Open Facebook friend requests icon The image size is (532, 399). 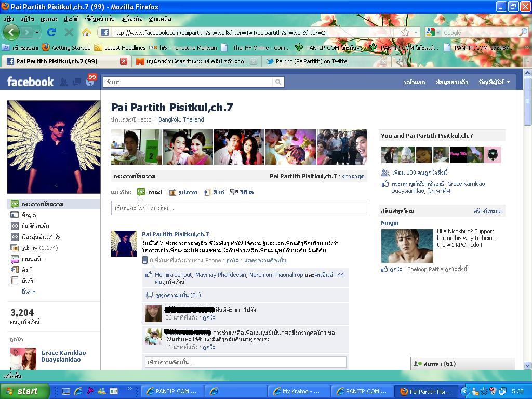pos(63,82)
